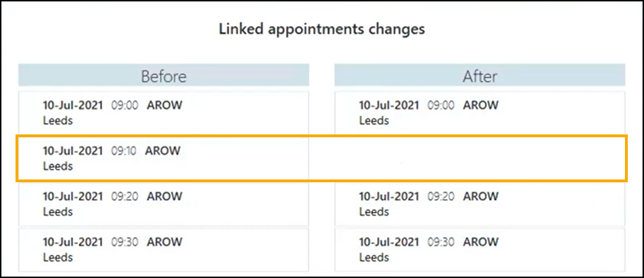Open the 09:20 appointment card under Before
The height and width of the screenshot is (278, 644).
tap(163, 204)
